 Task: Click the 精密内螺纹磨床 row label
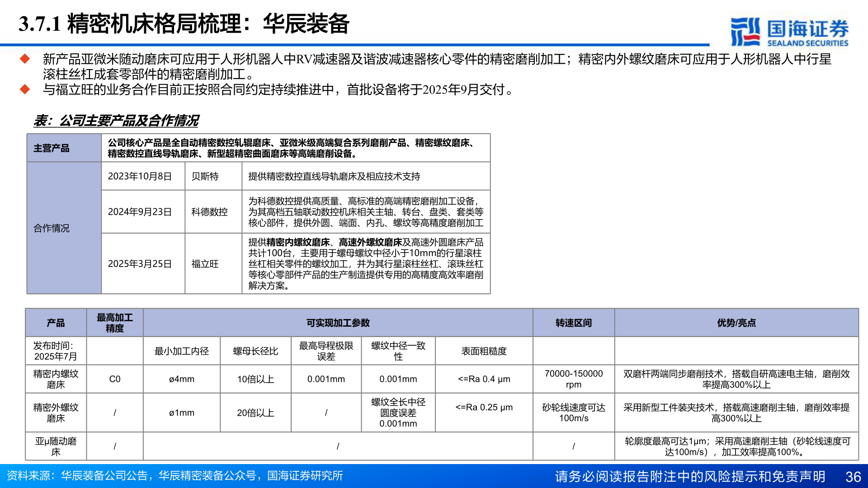(56, 379)
